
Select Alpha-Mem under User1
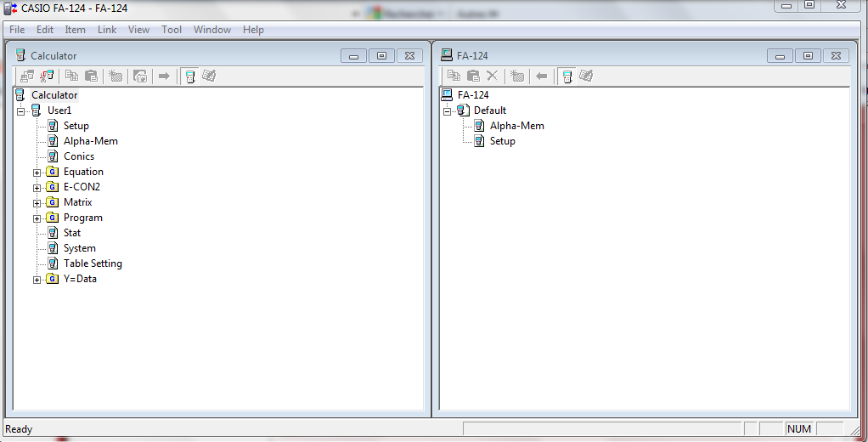[x=90, y=141]
